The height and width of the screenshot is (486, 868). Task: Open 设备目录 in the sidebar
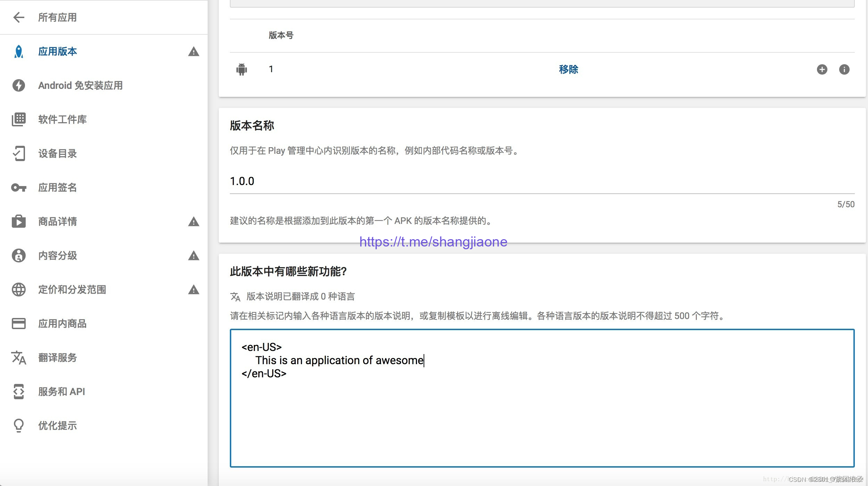pos(57,153)
